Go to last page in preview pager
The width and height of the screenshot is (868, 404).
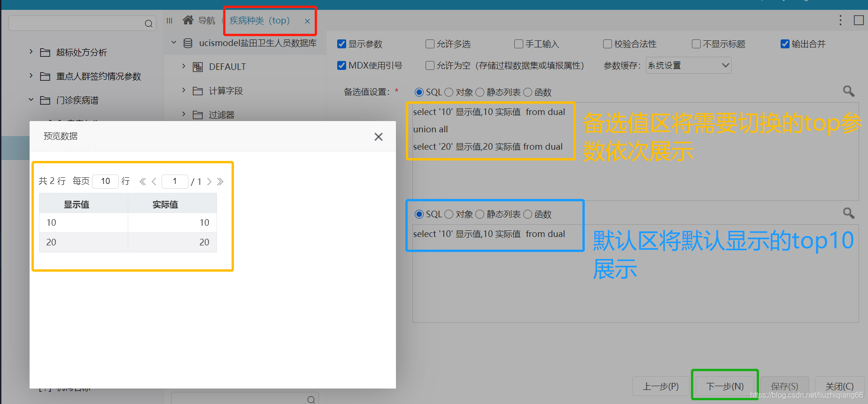(220, 182)
